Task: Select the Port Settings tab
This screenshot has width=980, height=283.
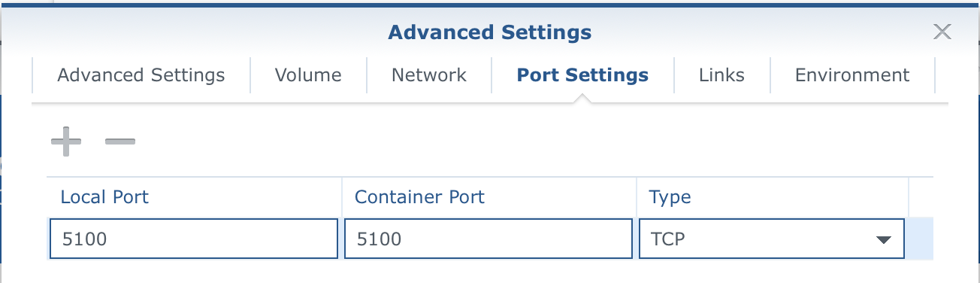Action: [582, 75]
